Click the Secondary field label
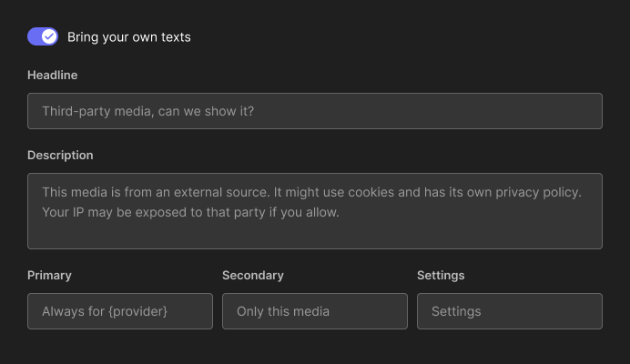 (252, 275)
